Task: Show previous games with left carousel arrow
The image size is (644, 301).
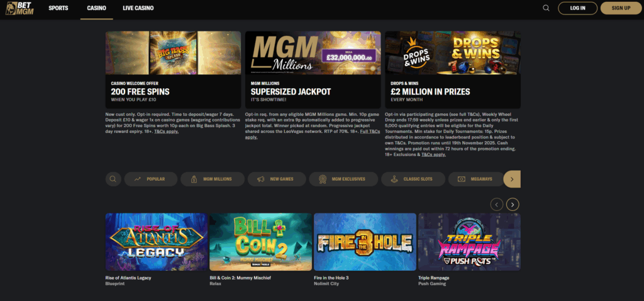Action: click(x=497, y=205)
